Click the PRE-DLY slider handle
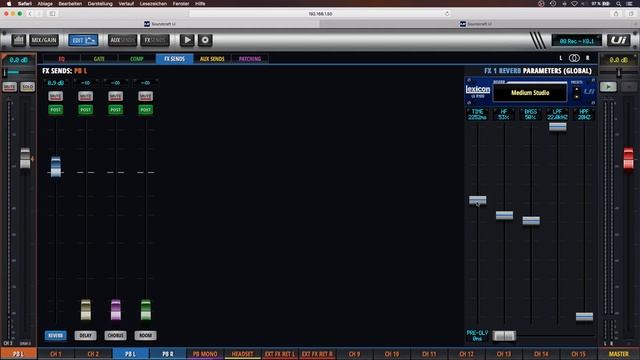 pos(504,336)
